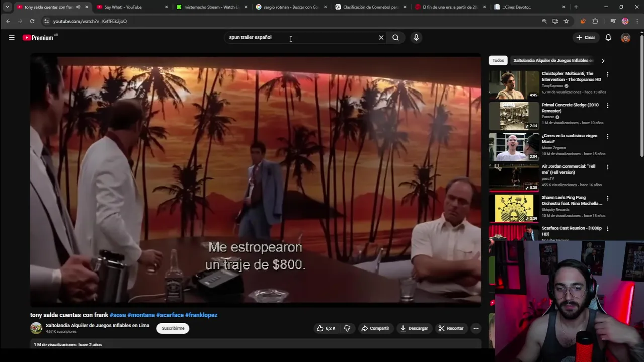Show more filter chips with right arrow

coord(603,60)
